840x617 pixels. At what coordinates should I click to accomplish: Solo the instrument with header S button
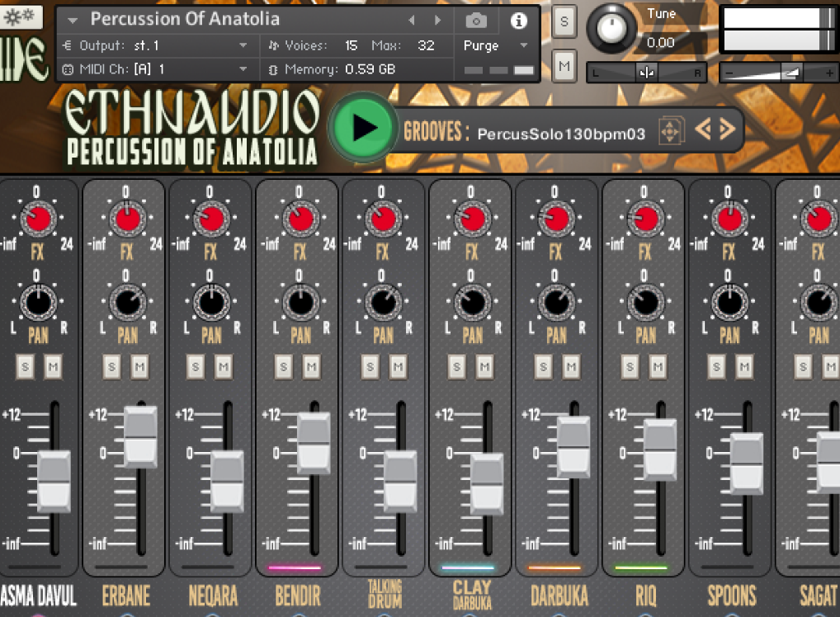(x=564, y=22)
